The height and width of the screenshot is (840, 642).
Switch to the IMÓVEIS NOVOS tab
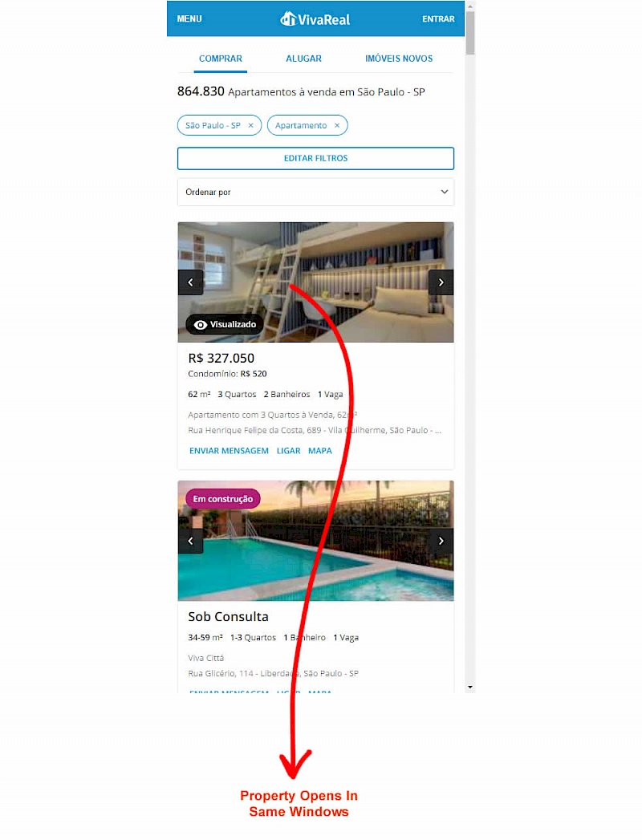tap(399, 59)
